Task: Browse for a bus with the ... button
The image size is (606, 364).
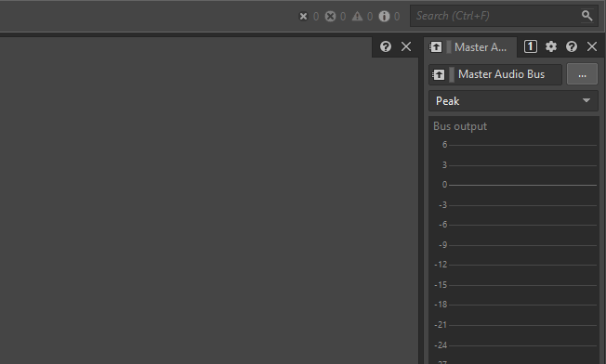Action: 582,74
